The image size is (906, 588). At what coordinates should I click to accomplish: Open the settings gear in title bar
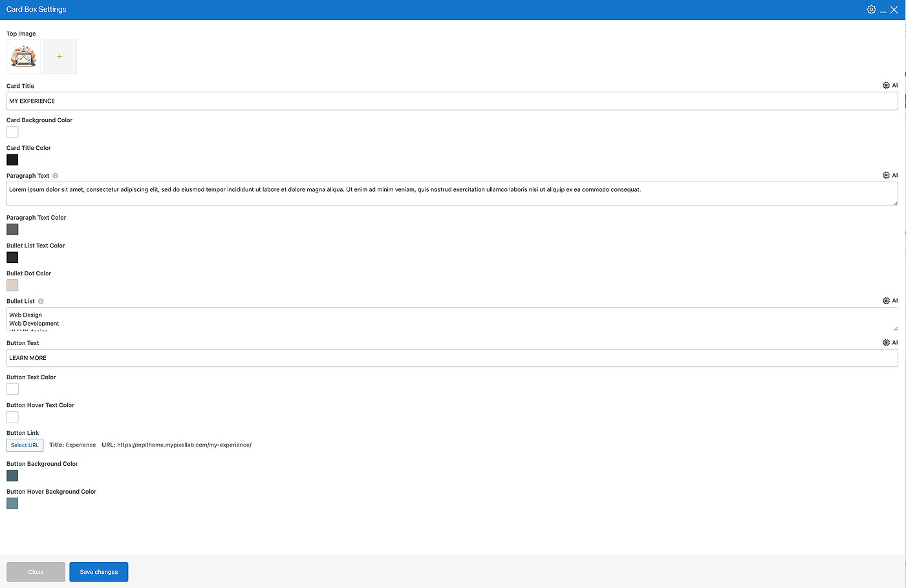pos(871,10)
